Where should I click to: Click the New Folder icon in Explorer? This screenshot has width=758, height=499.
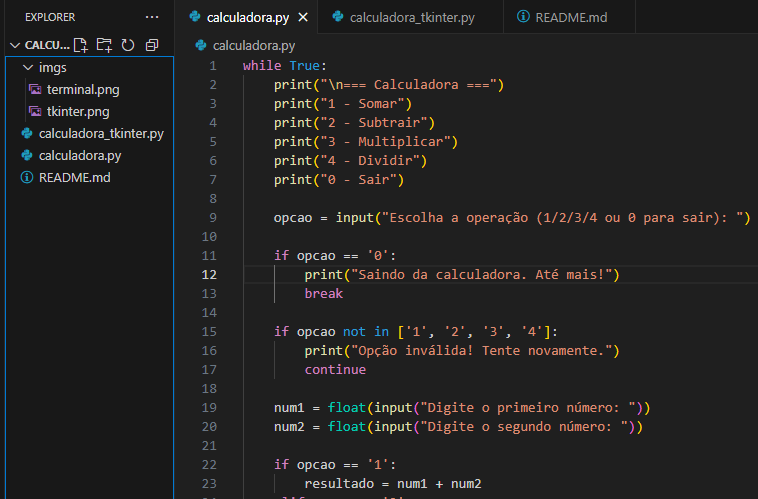104,45
